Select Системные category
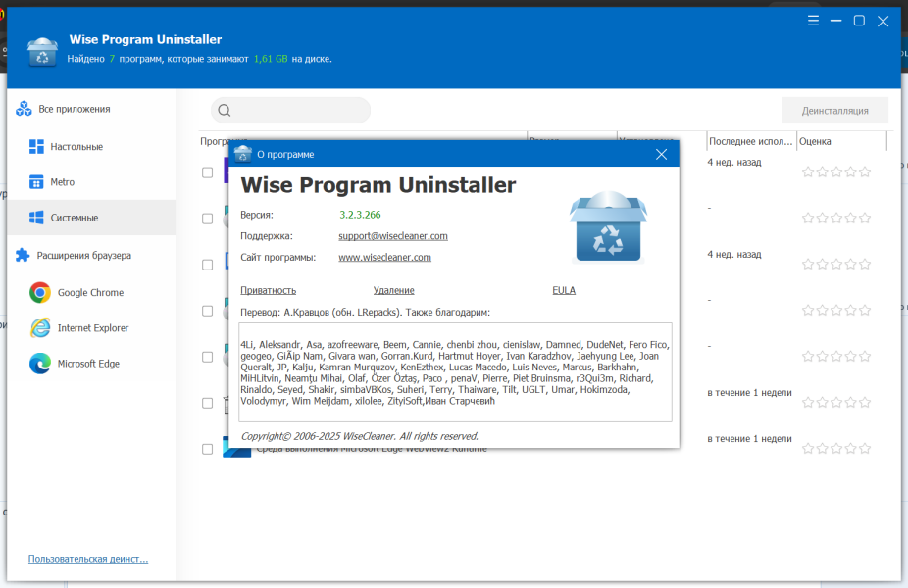This screenshot has width=908, height=588. 91,218
